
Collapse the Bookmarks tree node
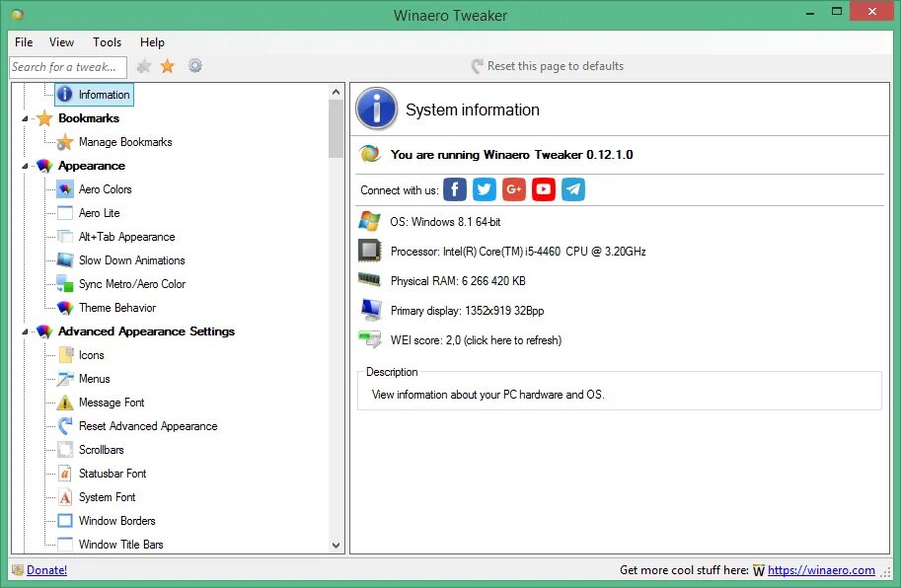tap(25, 118)
